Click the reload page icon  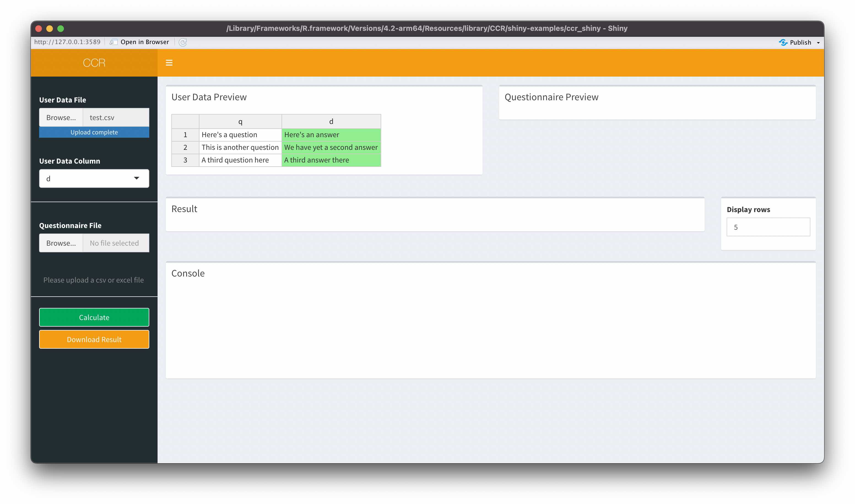click(183, 42)
